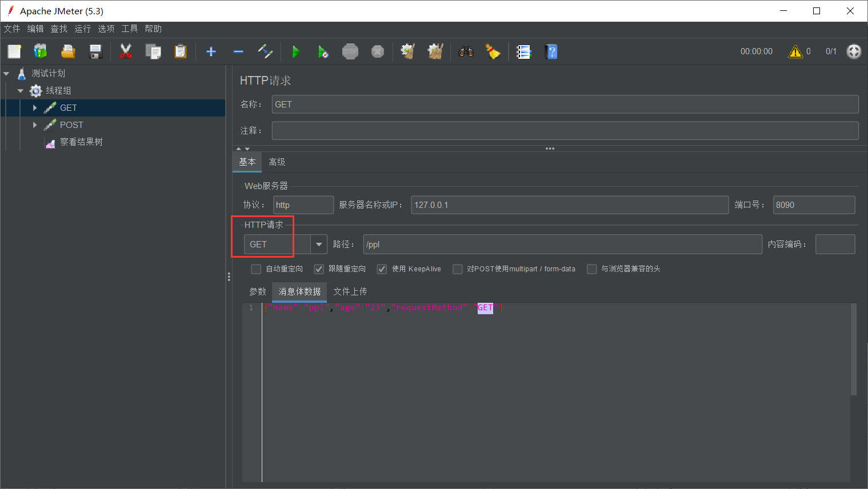
Task: Click the 路径 field containing /ppl
Action: 563,244
